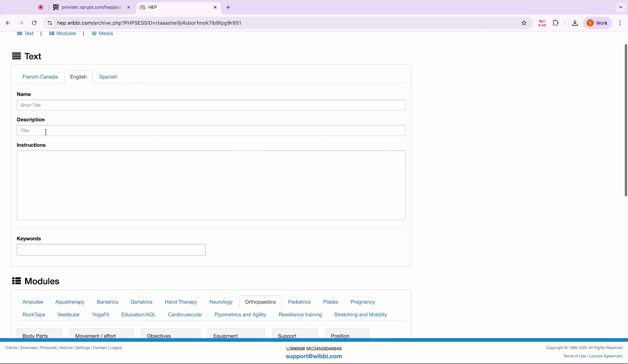Click the browser forward arrow
This screenshot has height=364, width=628.
click(21, 23)
